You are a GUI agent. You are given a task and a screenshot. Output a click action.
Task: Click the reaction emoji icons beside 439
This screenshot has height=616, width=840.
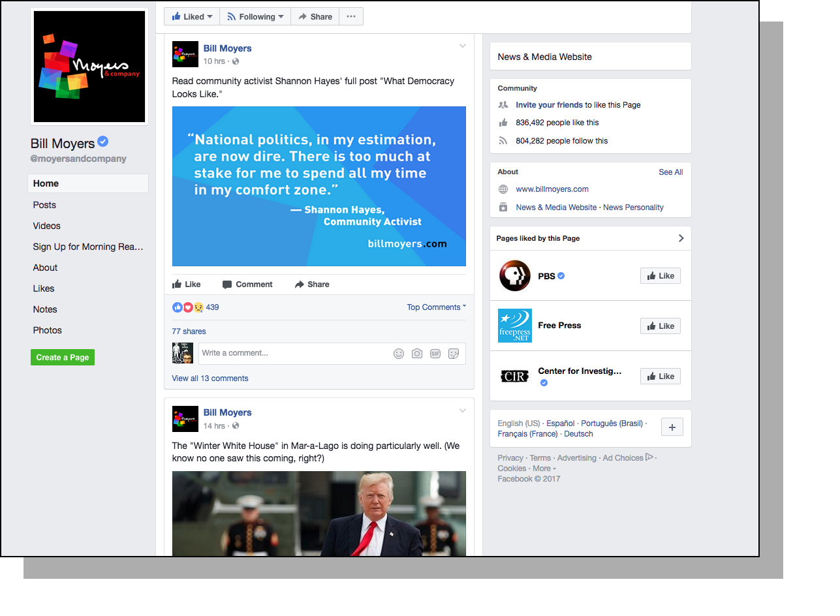click(x=188, y=307)
